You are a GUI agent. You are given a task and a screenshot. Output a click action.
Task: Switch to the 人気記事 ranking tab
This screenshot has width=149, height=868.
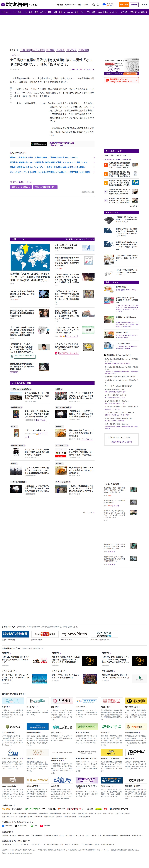pyautogui.click(x=118, y=155)
